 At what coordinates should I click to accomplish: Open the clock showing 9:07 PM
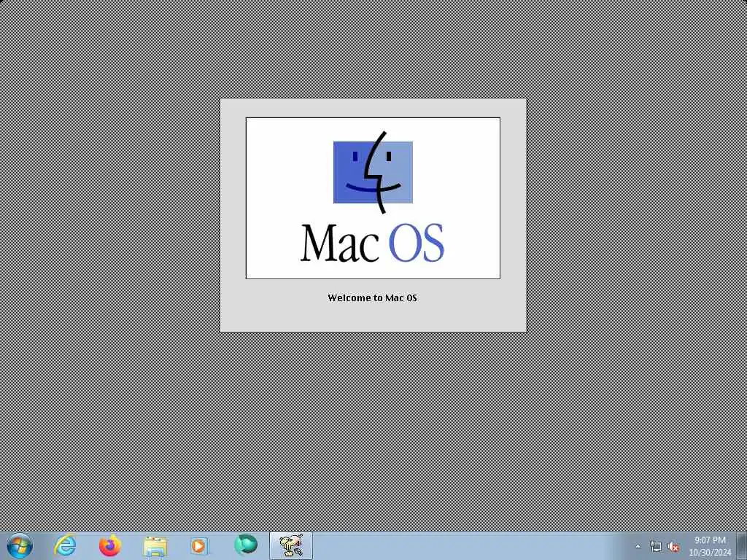pos(710,540)
